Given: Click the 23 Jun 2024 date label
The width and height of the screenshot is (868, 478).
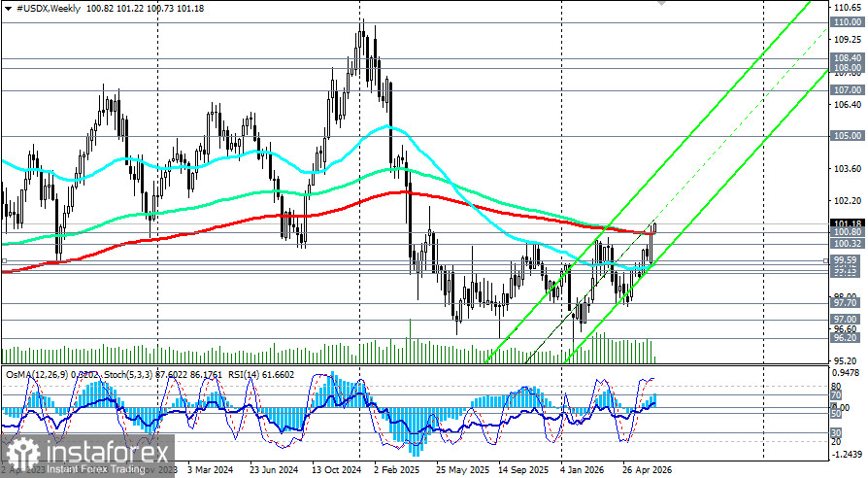Looking at the screenshot, I should [x=274, y=469].
